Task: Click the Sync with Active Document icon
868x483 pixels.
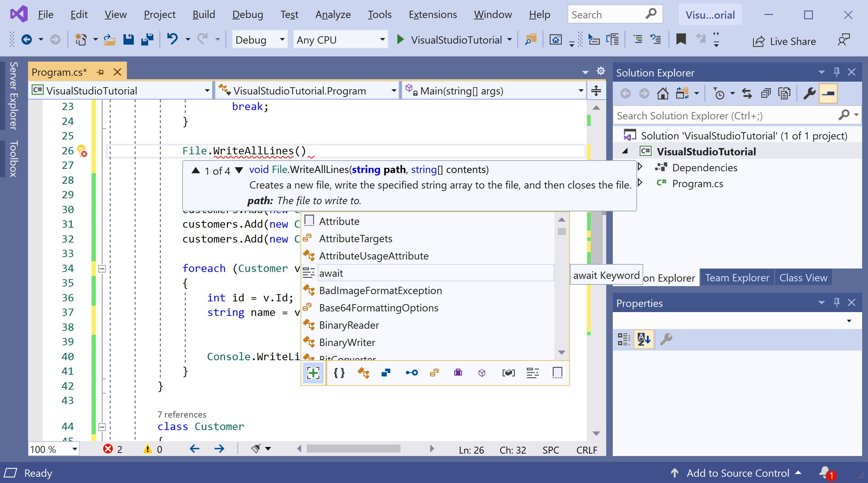Action: pyautogui.click(x=747, y=93)
